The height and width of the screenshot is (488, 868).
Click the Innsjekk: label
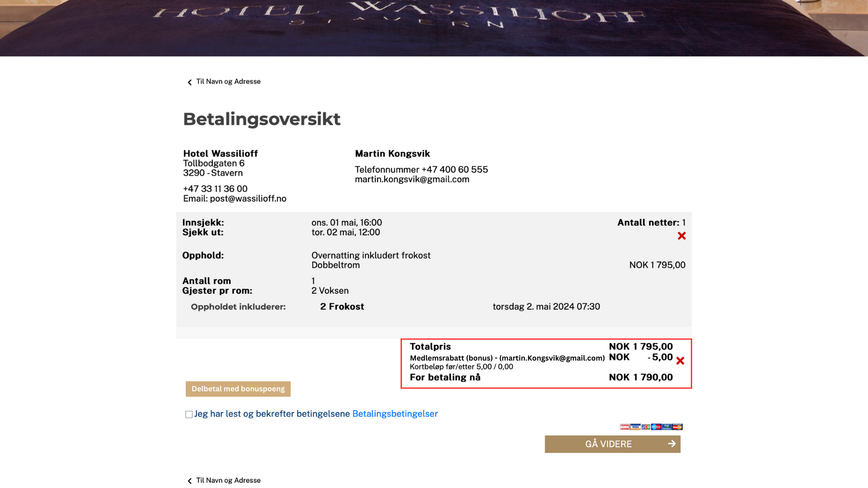pos(203,223)
